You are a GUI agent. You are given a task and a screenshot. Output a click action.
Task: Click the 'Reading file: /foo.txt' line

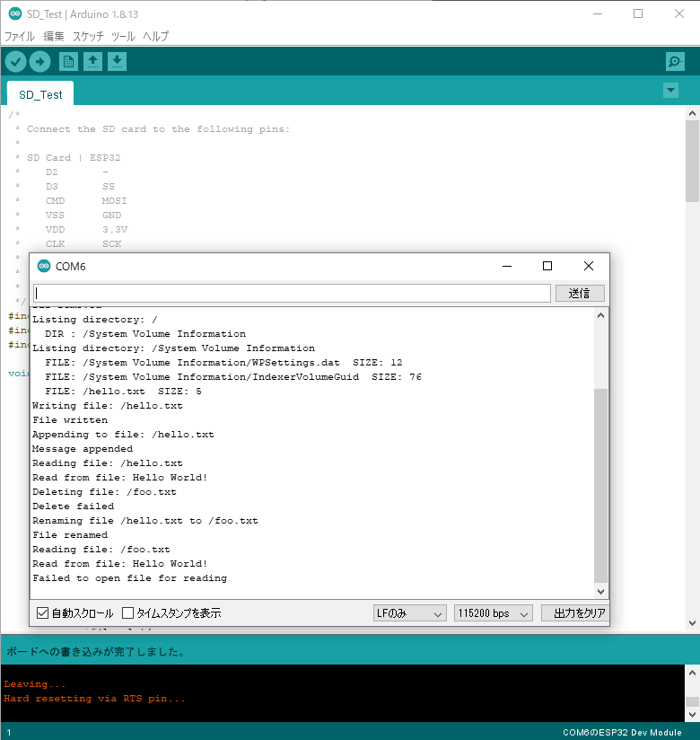pos(101,550)
